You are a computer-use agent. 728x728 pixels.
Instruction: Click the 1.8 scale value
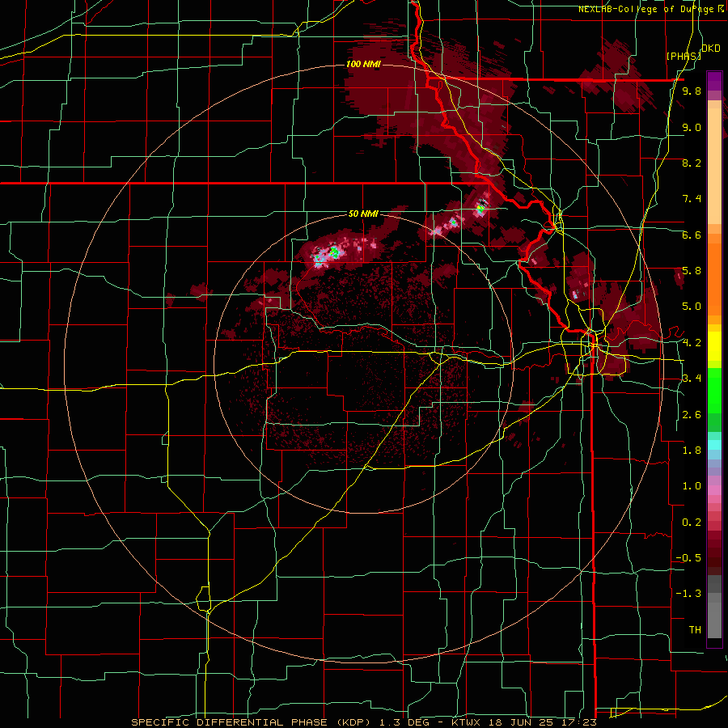[692, 451]
